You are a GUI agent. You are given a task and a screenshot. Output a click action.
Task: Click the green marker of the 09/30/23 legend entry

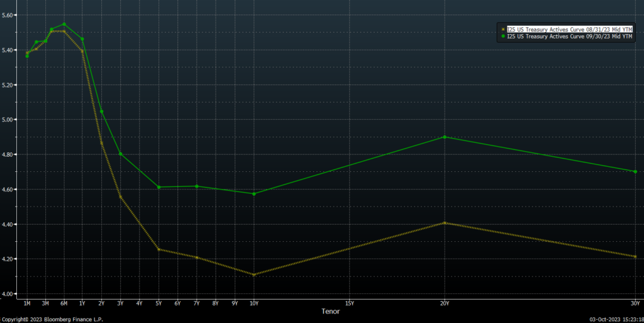coord(502,37)
